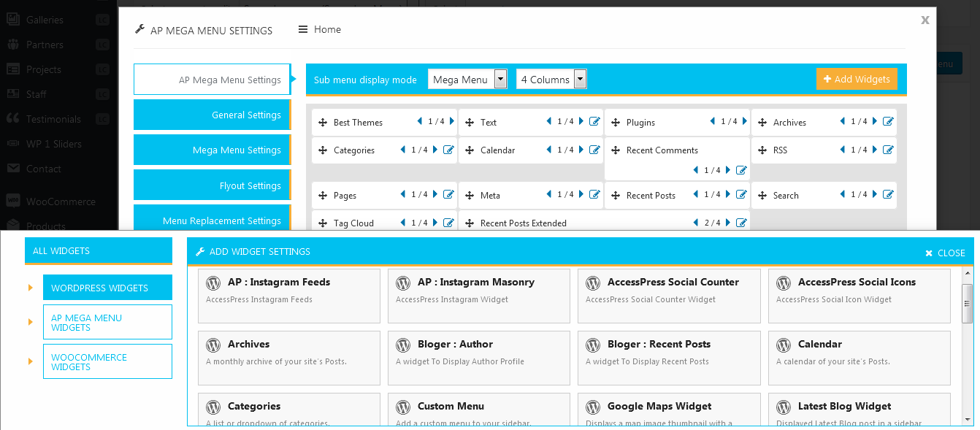This screenshot has width=980, height=430.
Task: Click the Home menu item title
Action: tap(327, 29)
